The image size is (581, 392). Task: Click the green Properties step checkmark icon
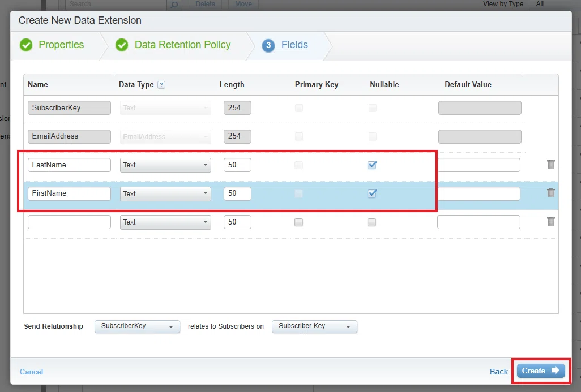(26, 45)
